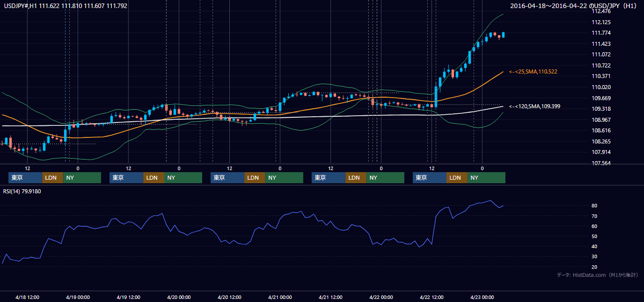Click the last LDN session block
Viewport: 644px width, 302px height.
(457, 178)
